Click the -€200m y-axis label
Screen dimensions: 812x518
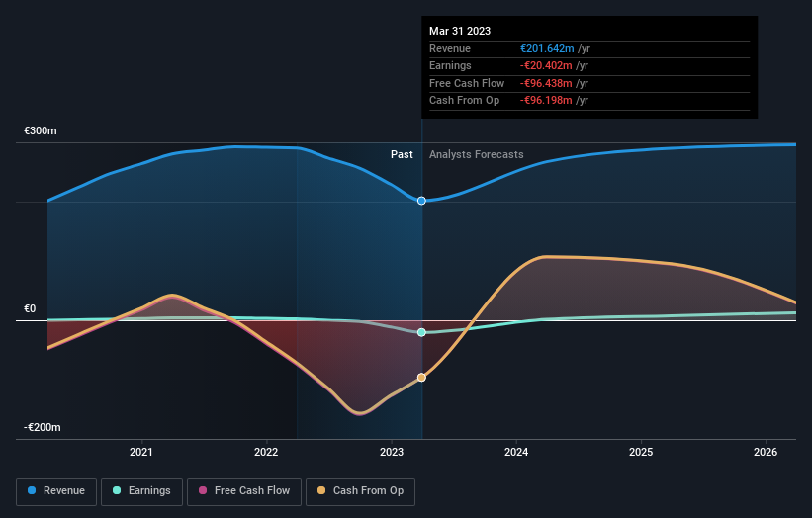click(x=43, y=427)
